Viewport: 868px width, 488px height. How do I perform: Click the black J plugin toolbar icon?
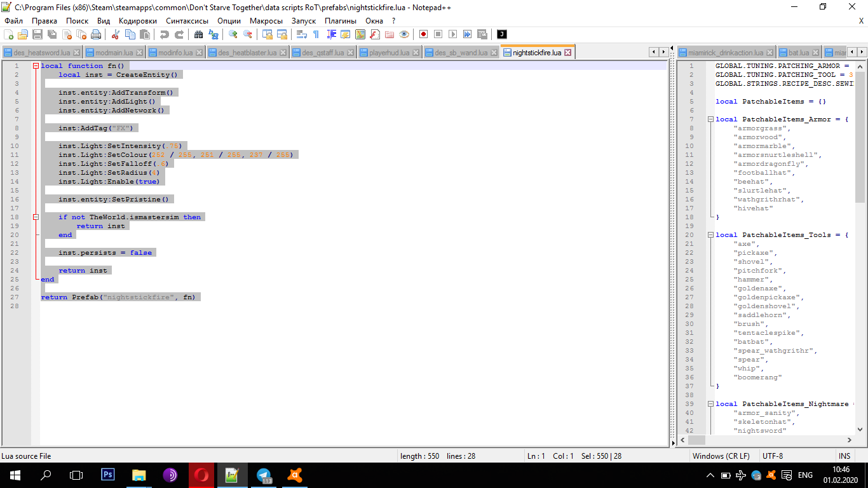click(502, 34)
